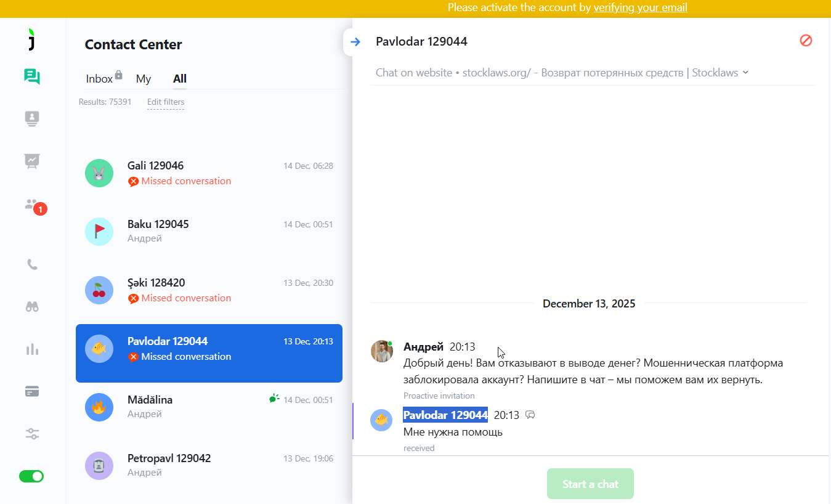Click the Start a chat button

pyautogui.click(x=590, y=484)
